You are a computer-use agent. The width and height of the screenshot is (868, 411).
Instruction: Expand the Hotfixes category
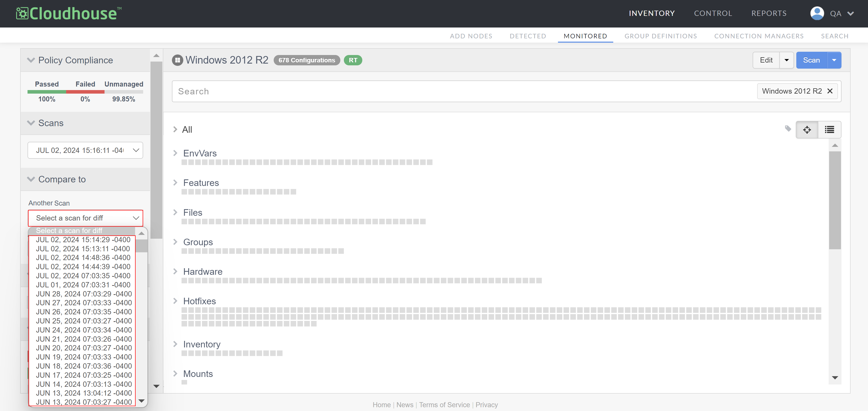(x=175, y=301)
